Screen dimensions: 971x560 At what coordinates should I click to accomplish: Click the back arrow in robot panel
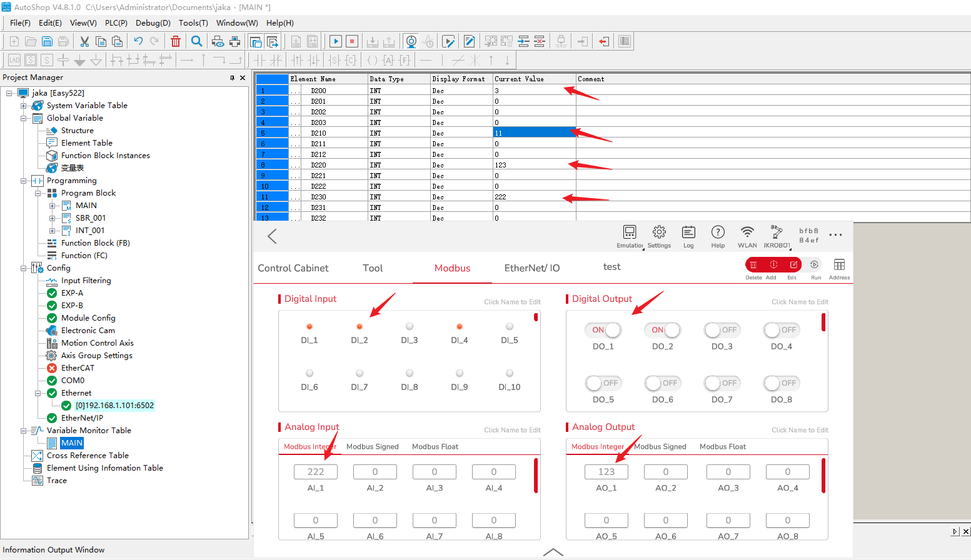(x=272, y=236)
